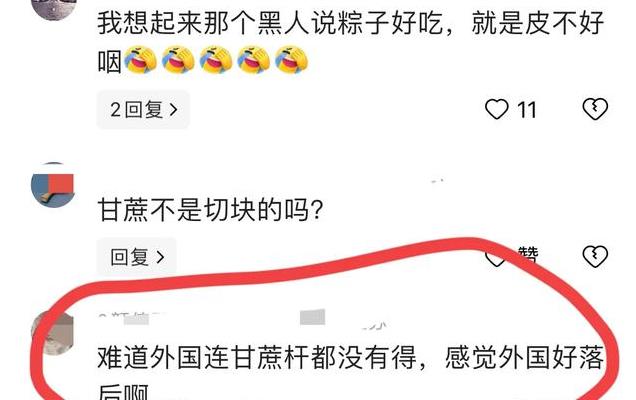Like the 粽子好吃 comment with heart icon
636x400 pixels.
point(496,110)
